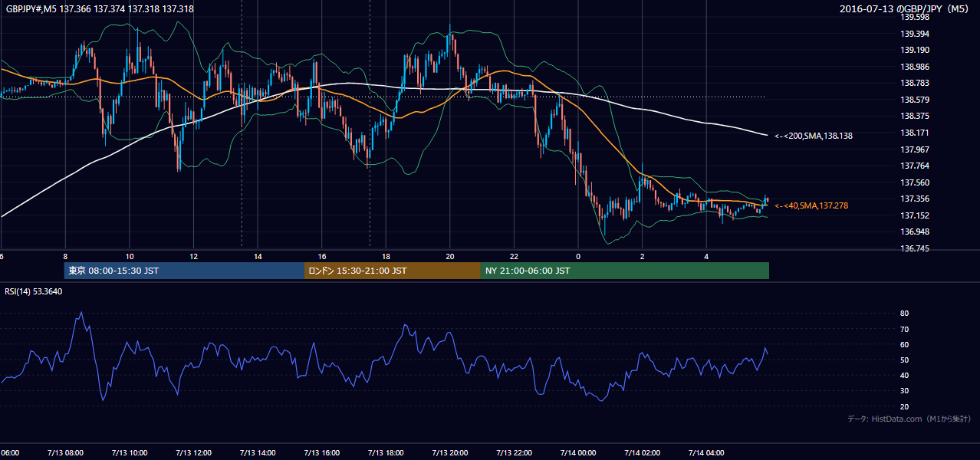Select the ロンドン 15:30-21:00 JST session bar

[x=393, y=271]
